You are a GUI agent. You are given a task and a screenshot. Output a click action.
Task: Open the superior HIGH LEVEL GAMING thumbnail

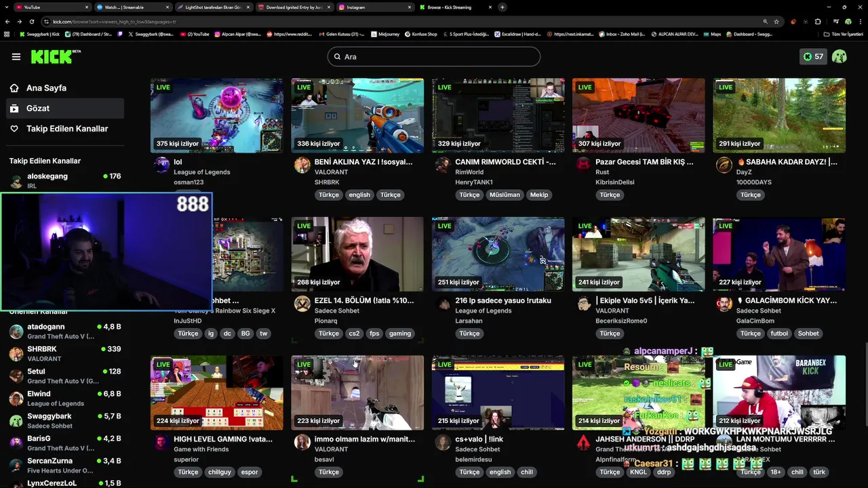[x=216, y=392]
